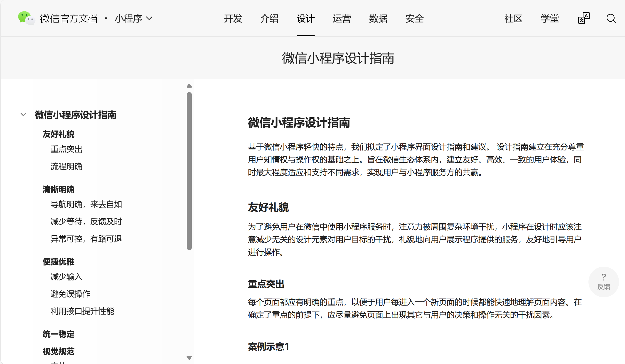
Task: Click sidebar scroll up arrow
Action: [189, 86]
